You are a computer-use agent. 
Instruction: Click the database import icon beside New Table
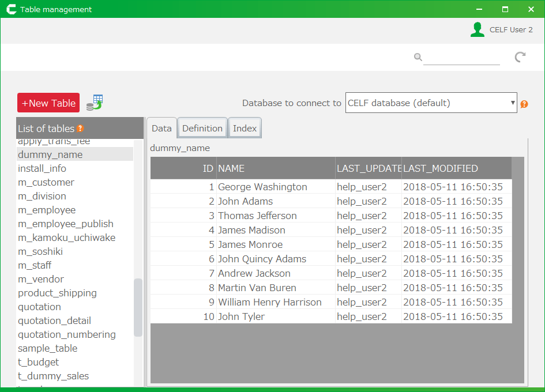95,103
